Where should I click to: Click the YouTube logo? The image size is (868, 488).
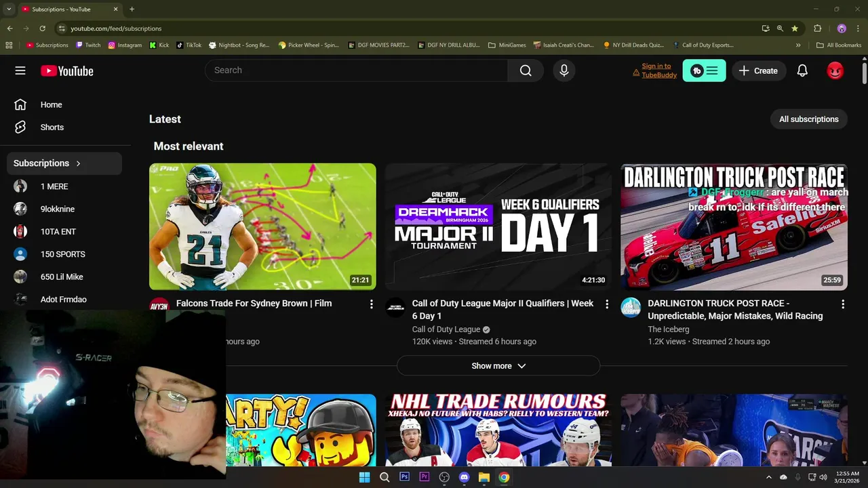66,70
